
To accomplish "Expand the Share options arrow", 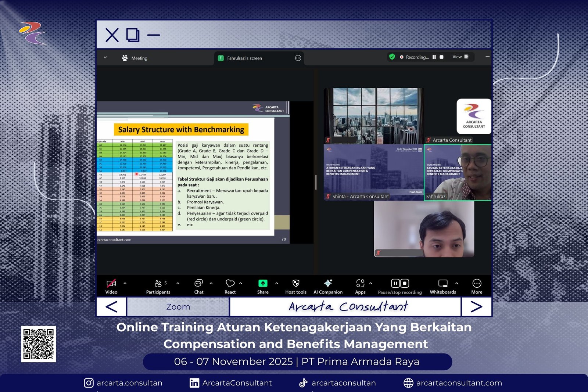I will 277,283.
